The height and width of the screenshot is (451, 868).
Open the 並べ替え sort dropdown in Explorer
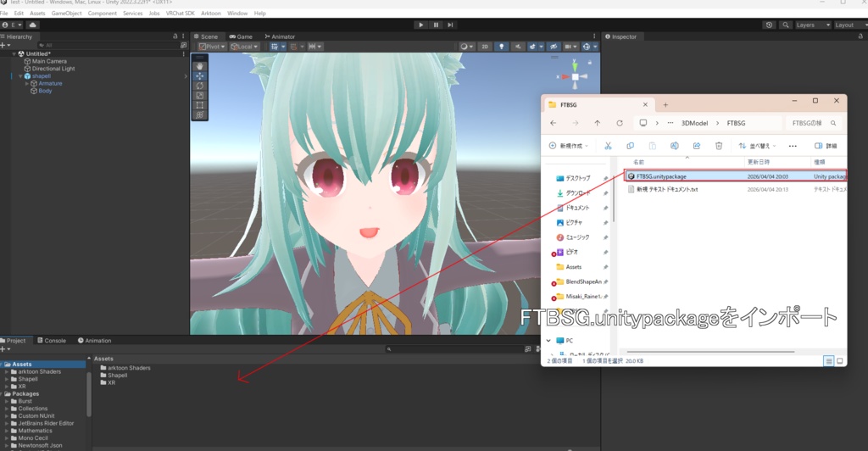pos(757,146)
